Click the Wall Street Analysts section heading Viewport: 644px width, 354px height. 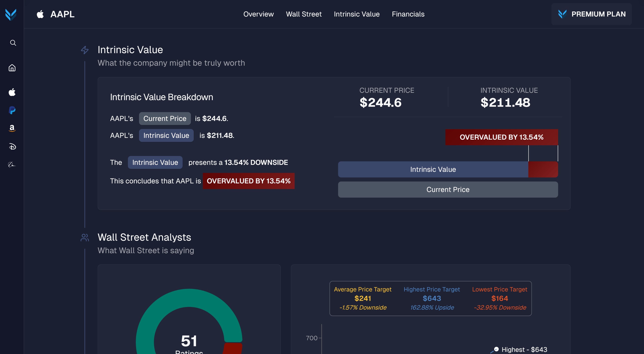[144, 237]
